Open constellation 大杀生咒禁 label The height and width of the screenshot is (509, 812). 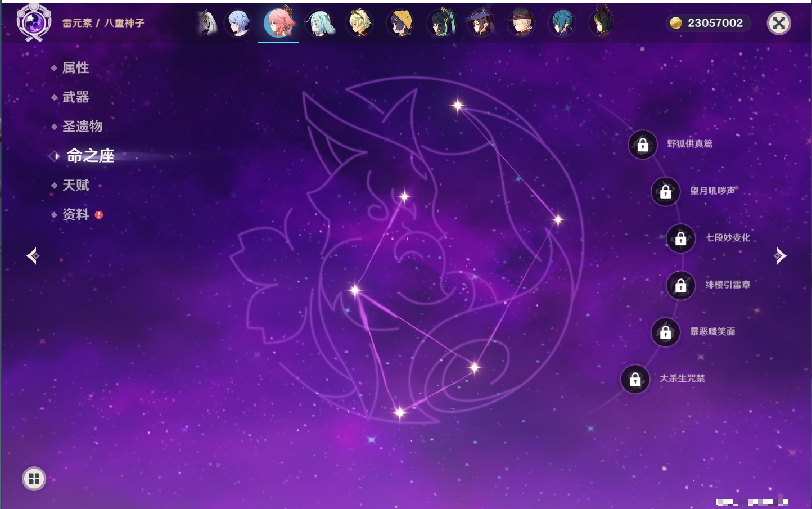click(x=682, y=378)
